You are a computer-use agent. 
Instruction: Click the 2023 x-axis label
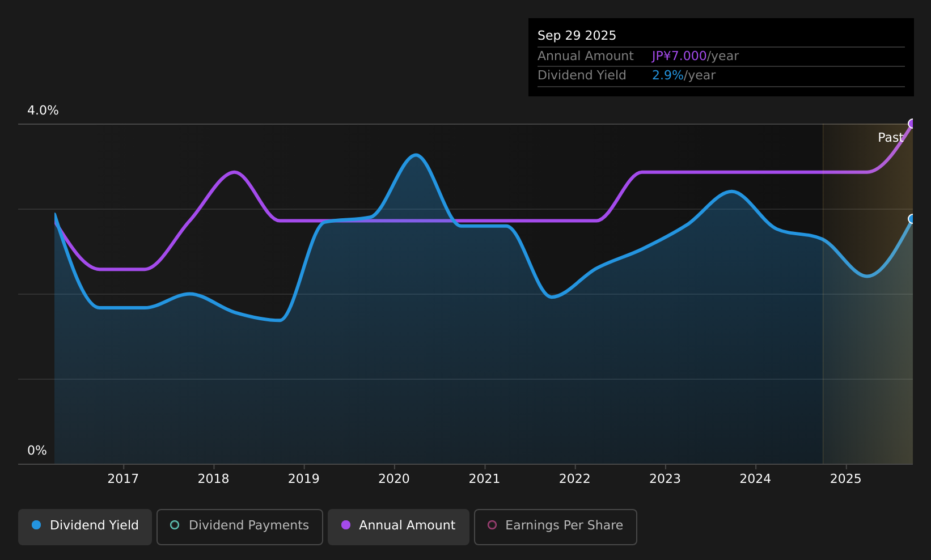665,479
